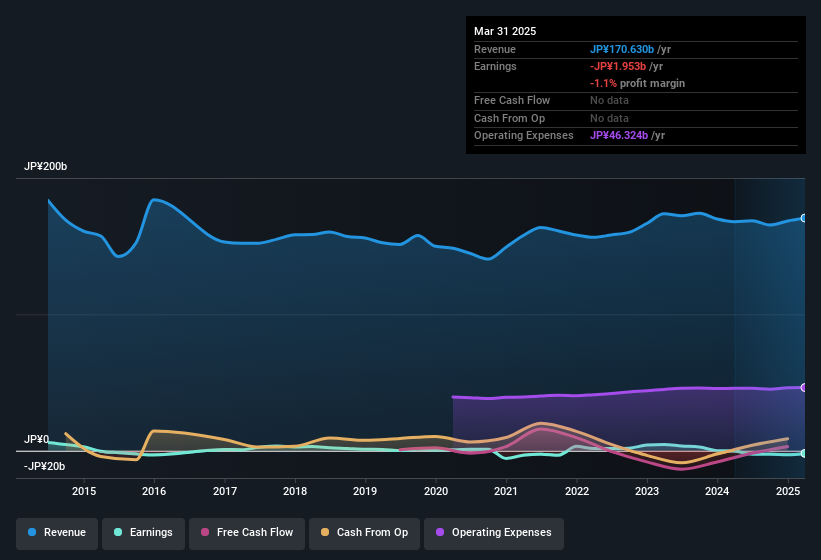Image resolution: width=821 pixels, height=560 pixels.
Task: Click the Revenue tooltip row label
Action: (495, 49)
